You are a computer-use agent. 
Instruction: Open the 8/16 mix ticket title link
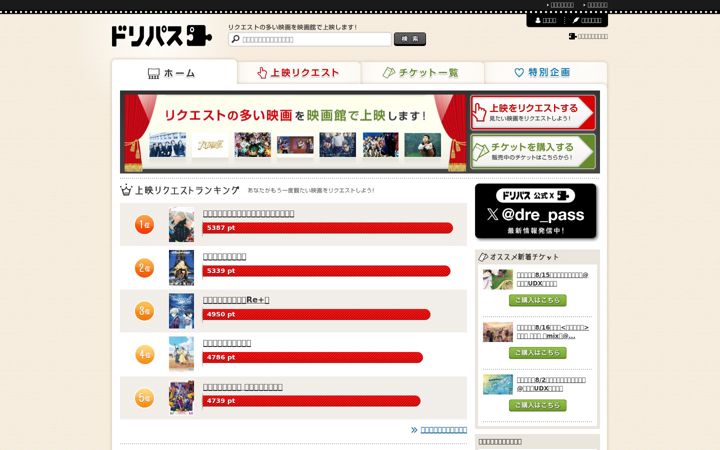552,332
